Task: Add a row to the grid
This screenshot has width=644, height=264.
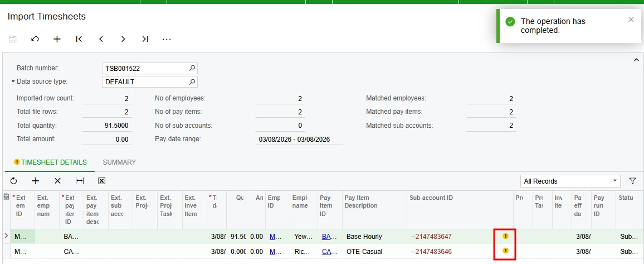Action: 36,181
